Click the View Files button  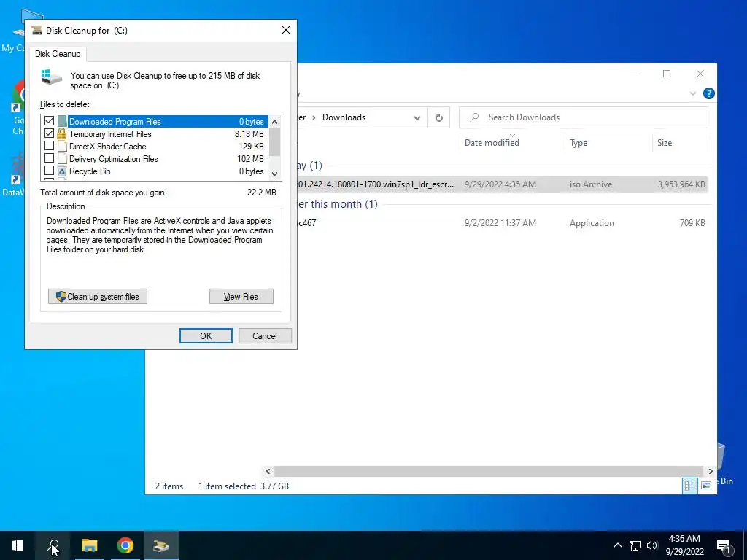point(241,296)
